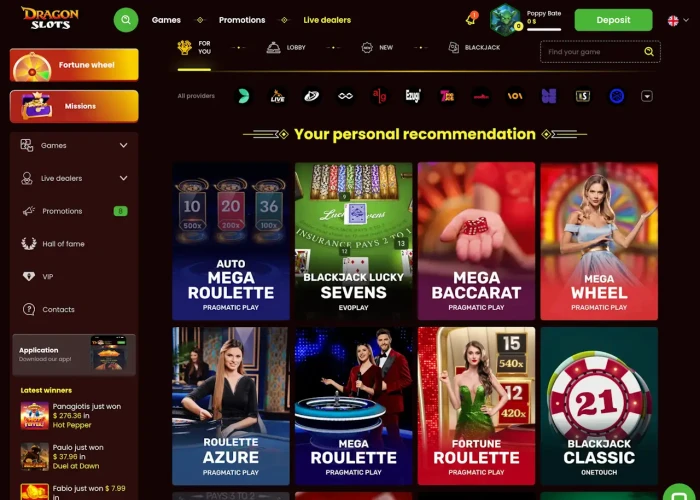This screenshot has height=500, width=700.
Task: Click the magnifier in Find your game
Action: pyautogui.click(x=649, y=52)
